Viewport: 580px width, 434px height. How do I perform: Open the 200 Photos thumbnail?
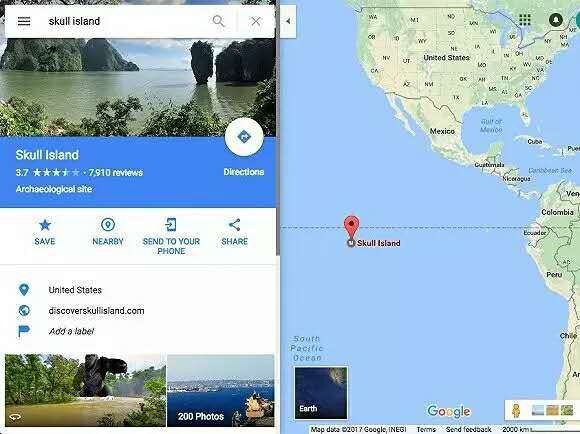click(221, 390)
